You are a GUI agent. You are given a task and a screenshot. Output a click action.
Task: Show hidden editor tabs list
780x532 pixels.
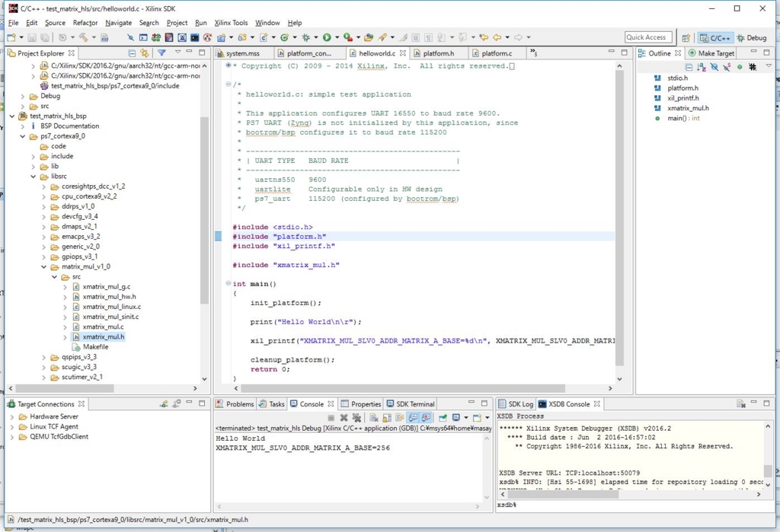(x=534, y=53)
